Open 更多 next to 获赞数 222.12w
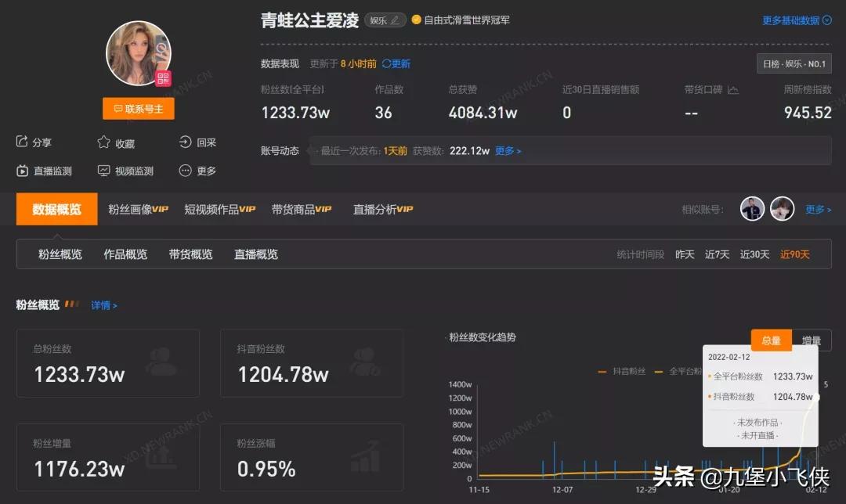 [508, 151]
